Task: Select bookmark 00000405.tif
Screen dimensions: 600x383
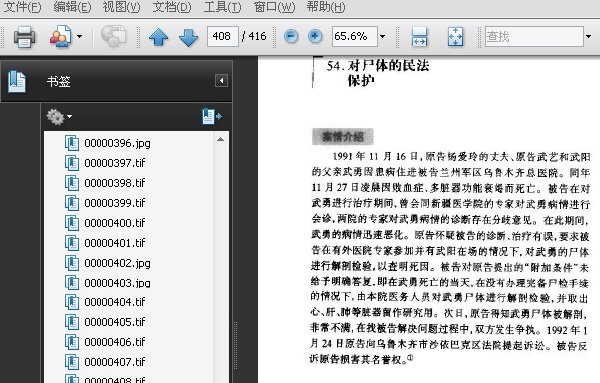Action: (x=115, y=322)
